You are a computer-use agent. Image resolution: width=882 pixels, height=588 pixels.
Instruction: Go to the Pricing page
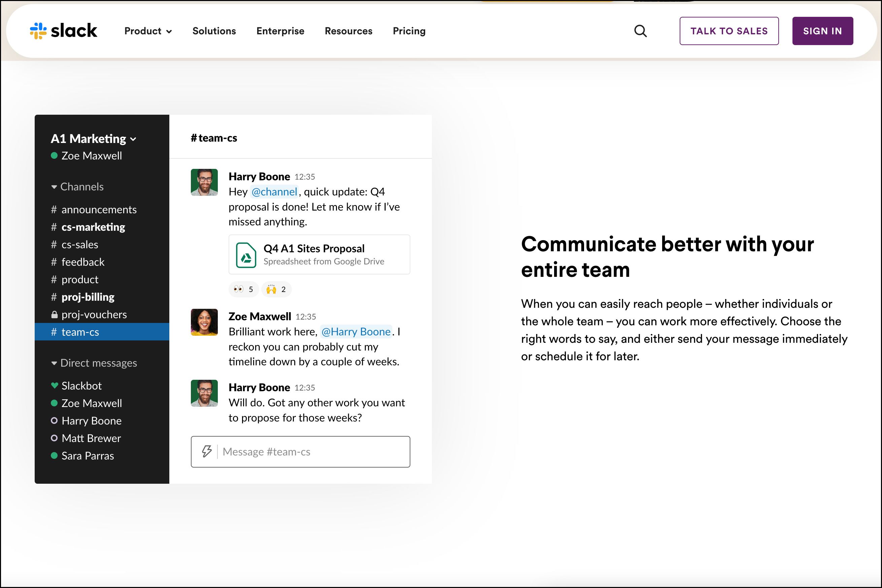click(x=409, y=31)
